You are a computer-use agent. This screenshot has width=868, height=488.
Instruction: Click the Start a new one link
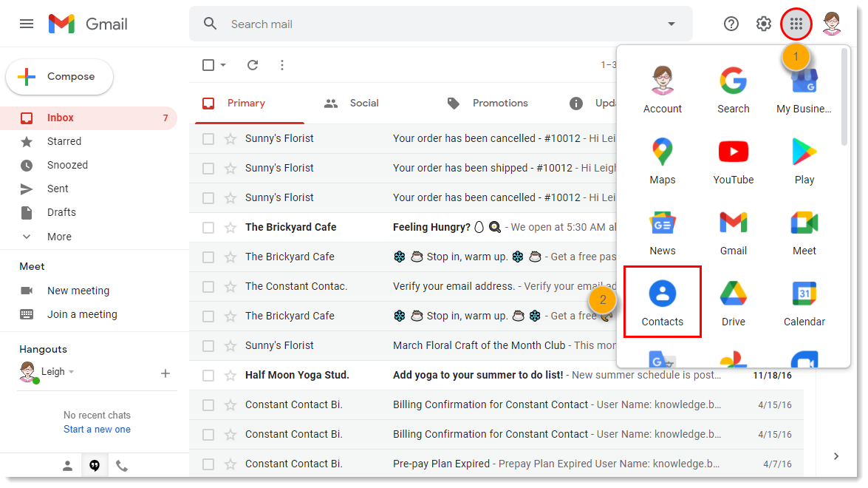point(97,430)
